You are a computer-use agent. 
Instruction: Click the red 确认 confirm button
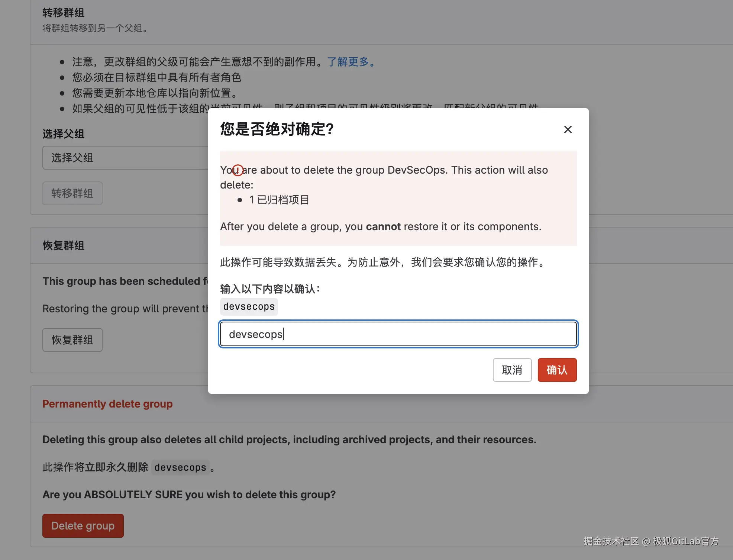point(557,370)
